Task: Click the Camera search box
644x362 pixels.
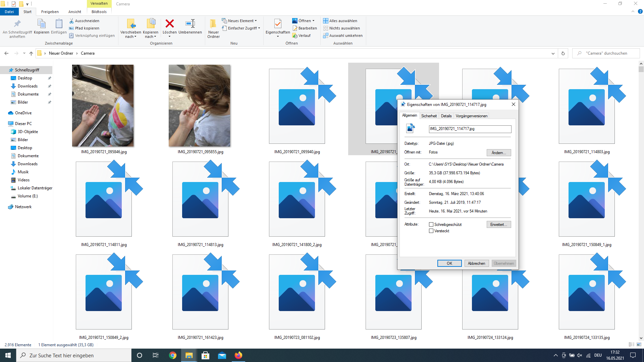Action: click(x=606, y=53)
